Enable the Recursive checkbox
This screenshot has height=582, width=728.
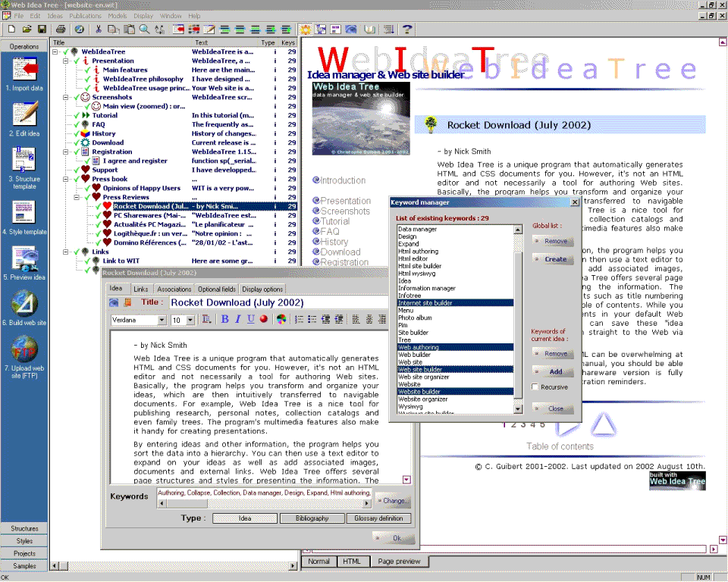(x=536, y=387)
